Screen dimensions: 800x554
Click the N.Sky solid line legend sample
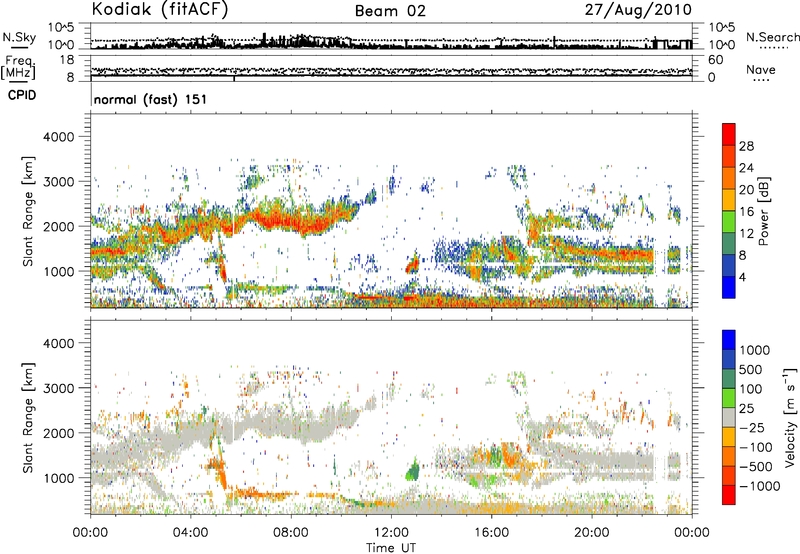click(19, 47)
